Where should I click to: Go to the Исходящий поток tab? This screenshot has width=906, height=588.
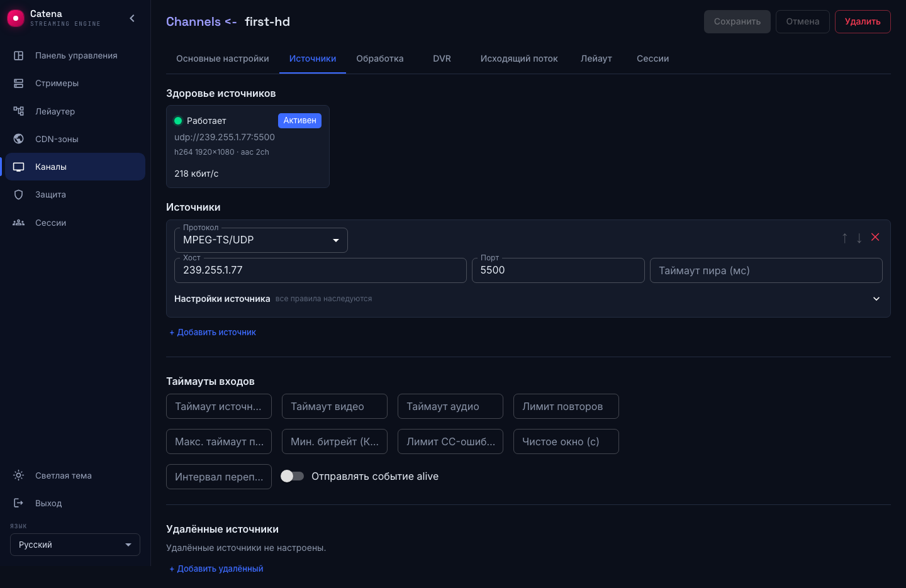(x=519, y=58)
